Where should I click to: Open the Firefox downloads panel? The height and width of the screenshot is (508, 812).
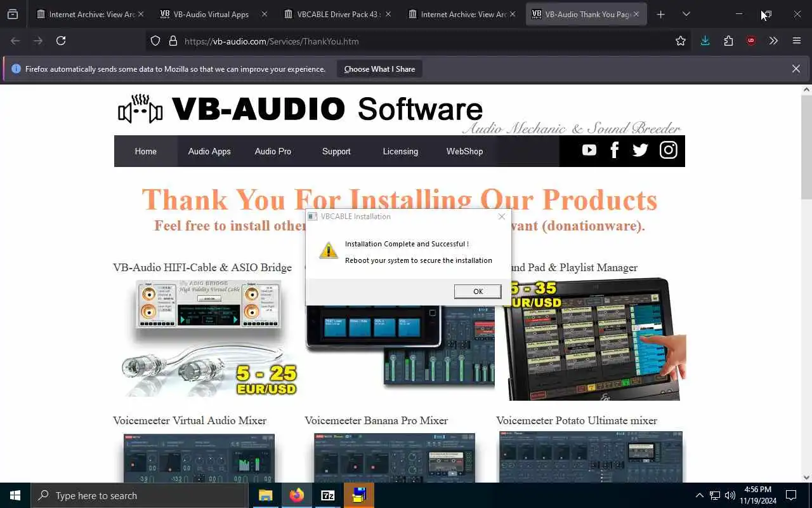[x=705, y=41]
